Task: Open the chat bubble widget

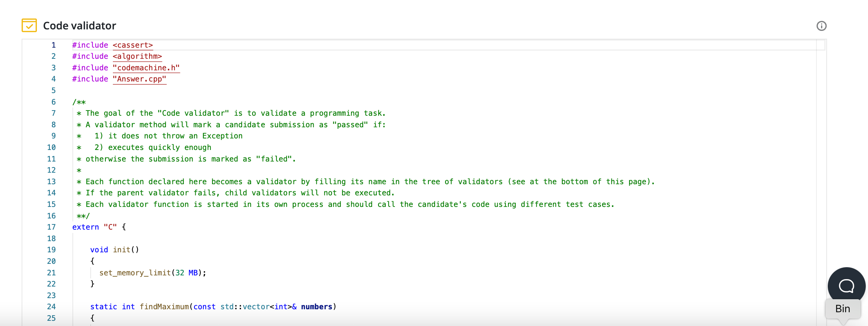Action: (846, 286)
